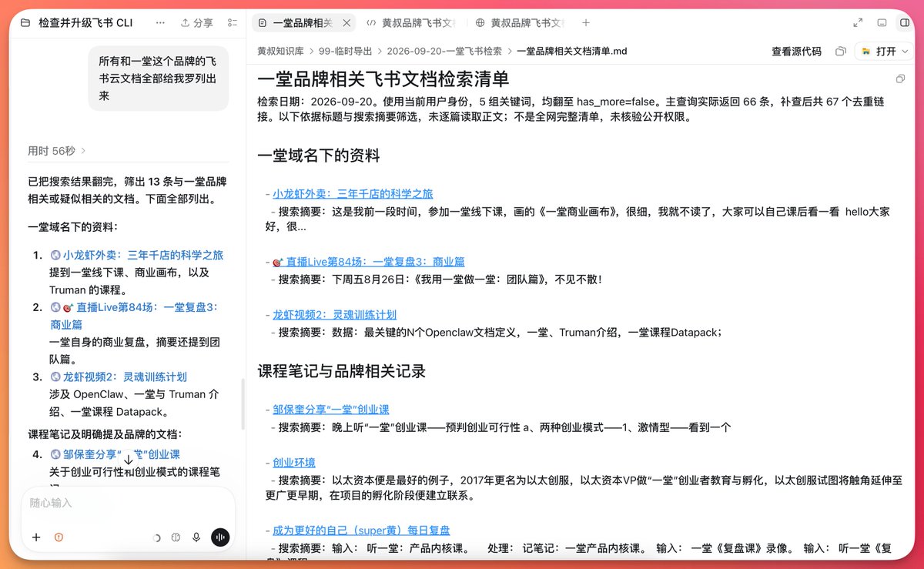This screenshot has width=924, height=569.
Task: Click the 随心输入 message input field
Action: 128,503
